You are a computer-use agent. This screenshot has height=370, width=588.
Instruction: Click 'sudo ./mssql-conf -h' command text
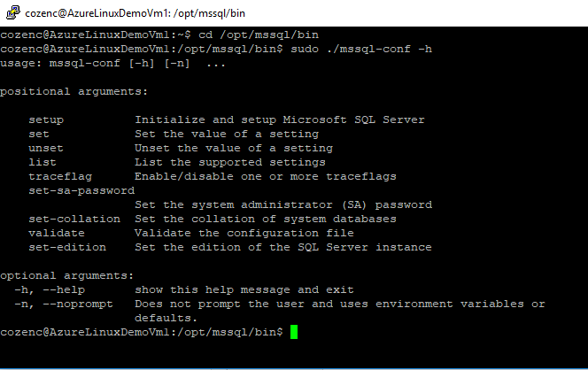coord(361,49)
